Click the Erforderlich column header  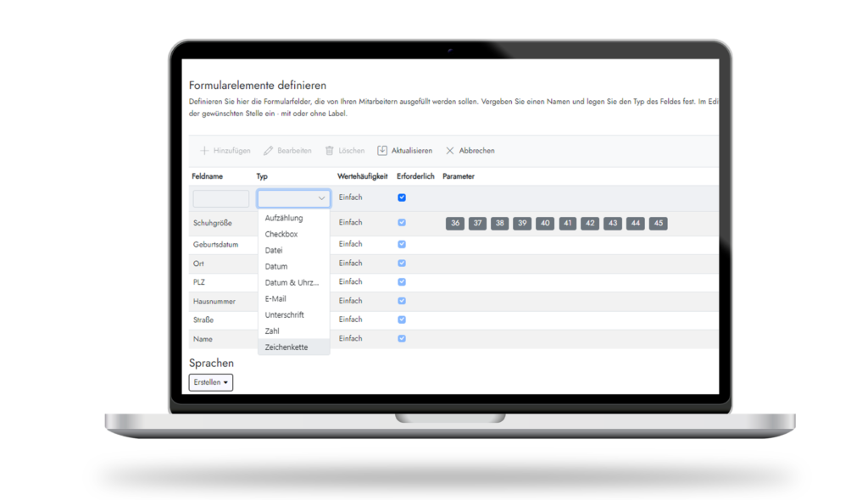[x=415, y=176]
